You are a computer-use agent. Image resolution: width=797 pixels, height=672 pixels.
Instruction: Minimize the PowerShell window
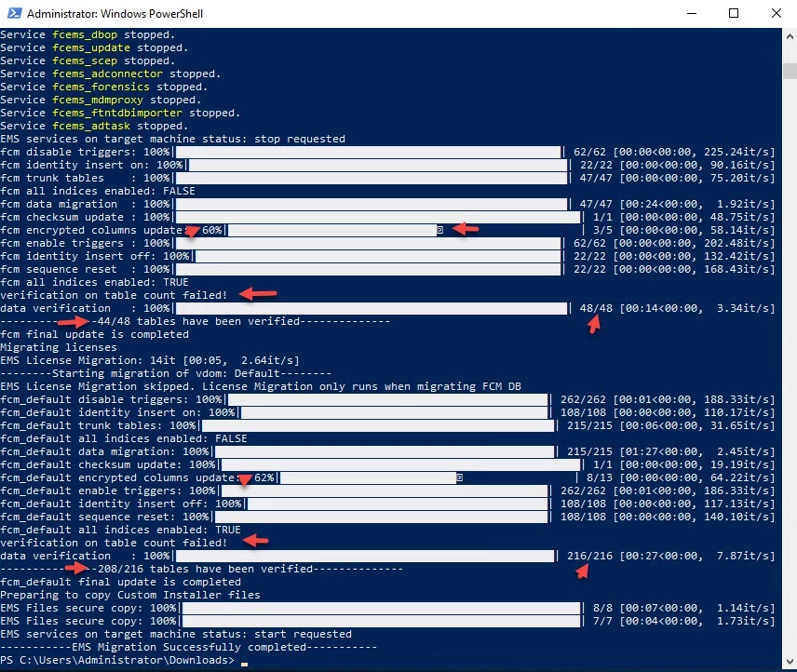[691, 13]
